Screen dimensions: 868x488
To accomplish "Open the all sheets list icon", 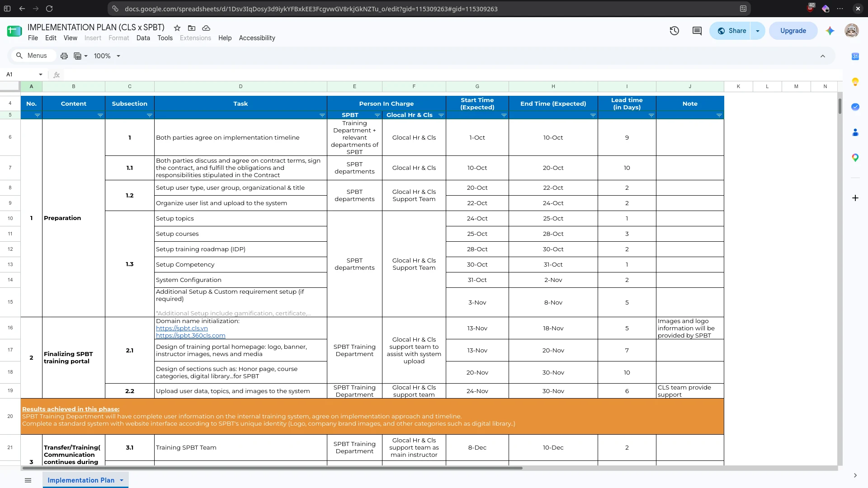I will (x=28, y=480).
